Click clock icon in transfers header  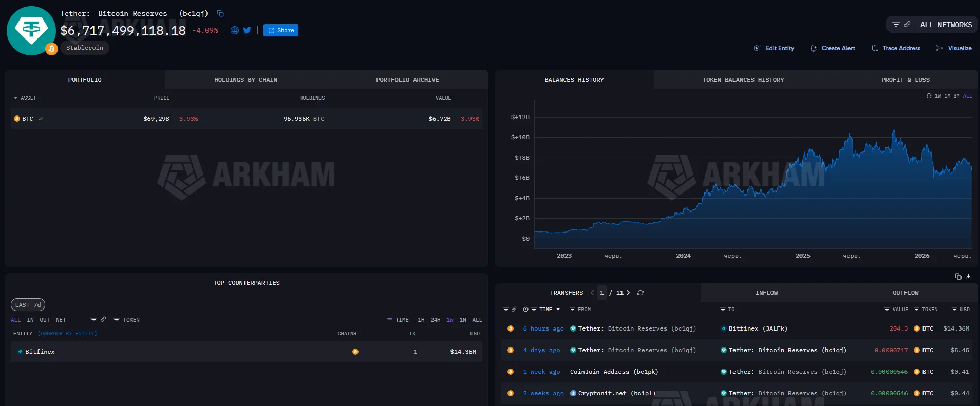point(525,310)
